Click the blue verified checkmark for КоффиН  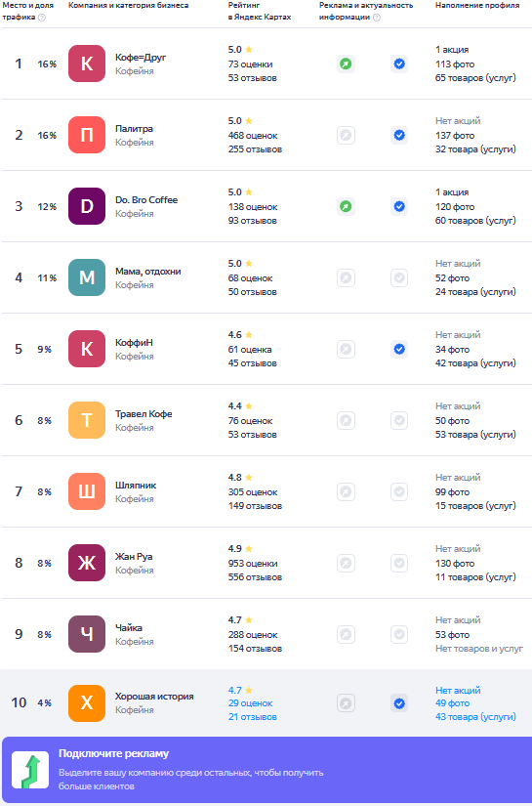(399, 349)
